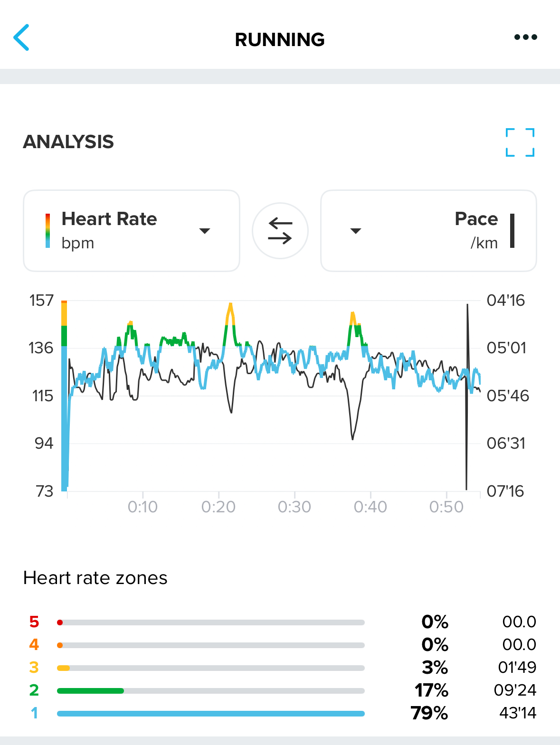Open the Pace metric dropdown arrow
Image resolution: width=560 pixels, height=745 pixels.
[x=356, y=231]
